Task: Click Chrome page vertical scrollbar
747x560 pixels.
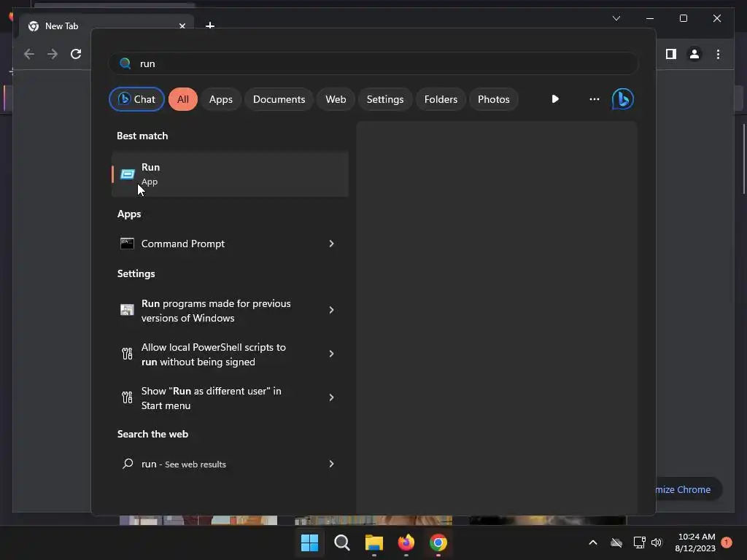Action: pos(743,159)
